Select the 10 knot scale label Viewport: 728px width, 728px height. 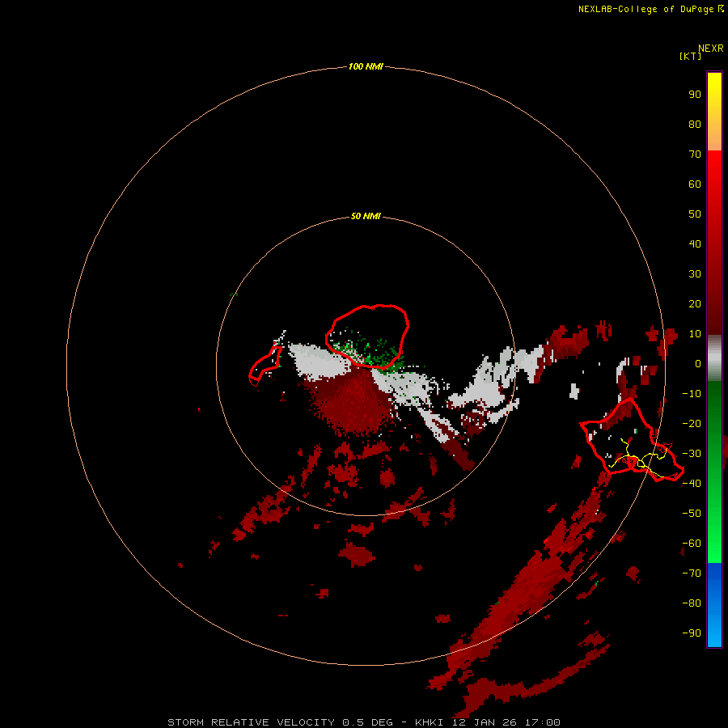[695, 334]
